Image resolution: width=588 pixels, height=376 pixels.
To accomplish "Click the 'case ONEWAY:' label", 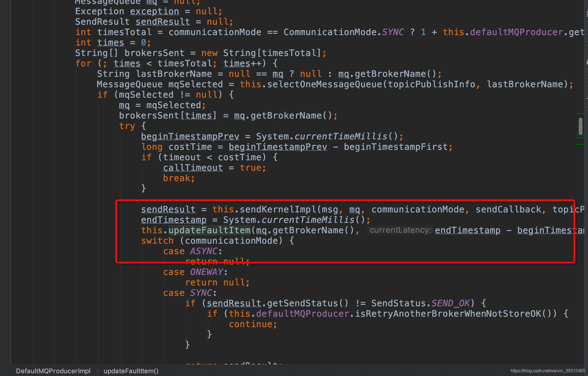I will pos(195,272).
